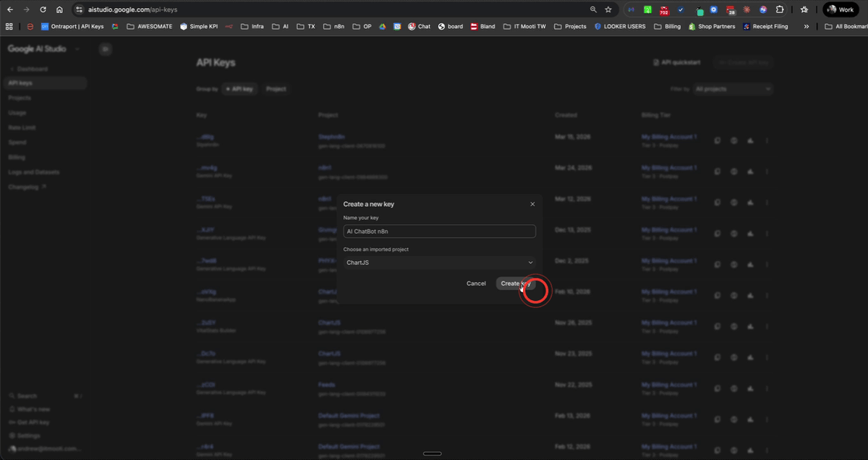Click the browser home icon
Image resolution: width=868 pixels, height=460 pixels.
(x=59, y=9)
